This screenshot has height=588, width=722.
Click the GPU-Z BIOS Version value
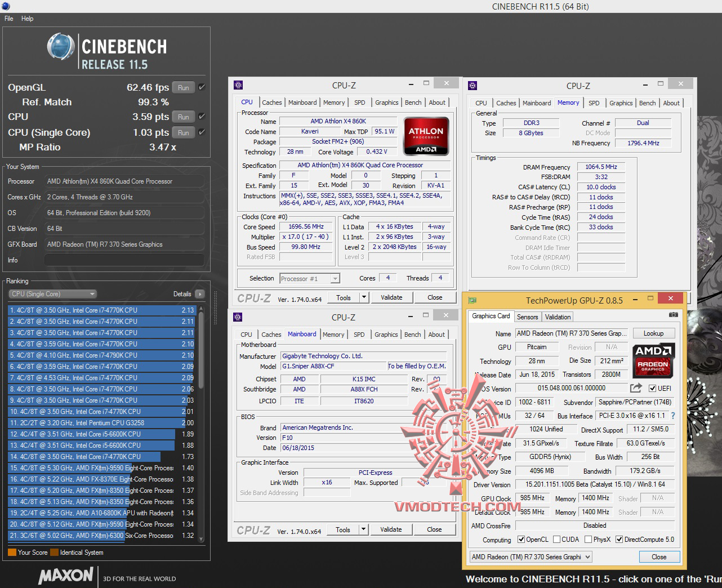[571, 388]
